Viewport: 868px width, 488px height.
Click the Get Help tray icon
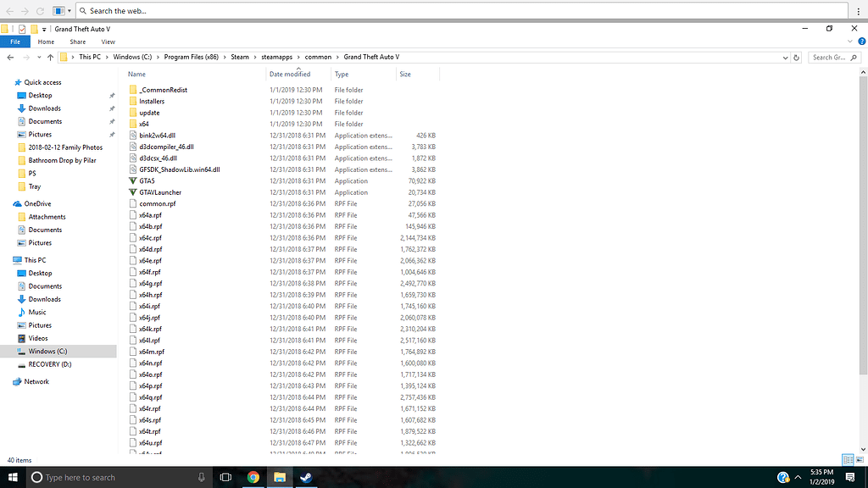click(x=782, y=477)
